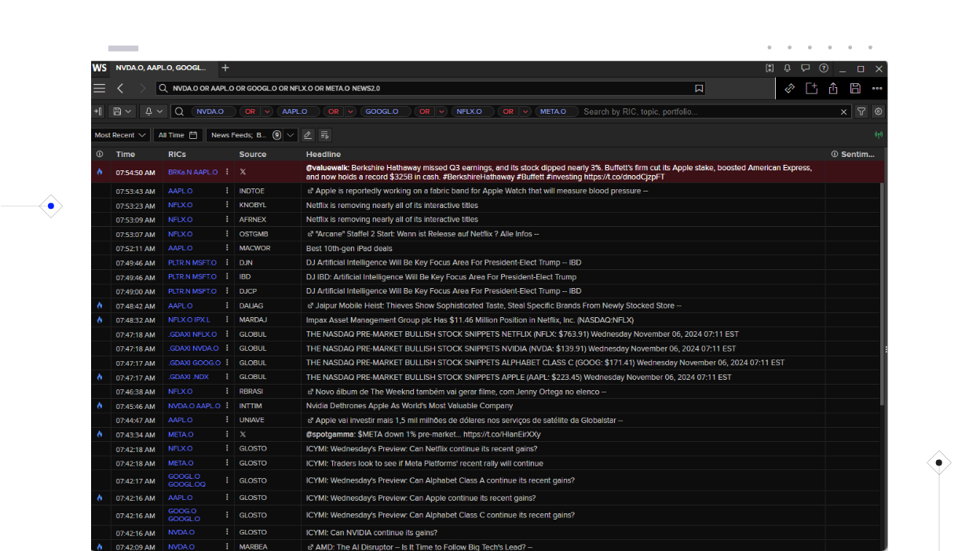Open row menu dots for MACWOR row

(228, 248)
